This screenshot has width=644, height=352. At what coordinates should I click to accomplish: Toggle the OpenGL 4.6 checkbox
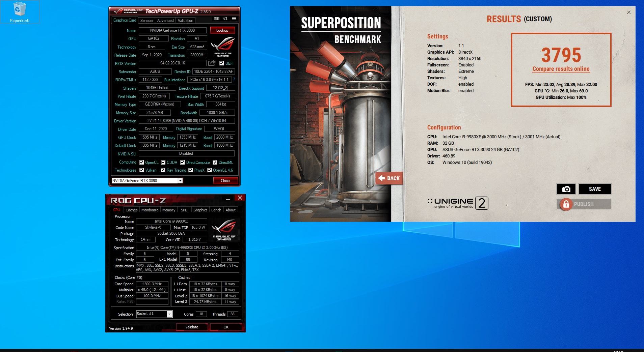(x=210, y=170)
